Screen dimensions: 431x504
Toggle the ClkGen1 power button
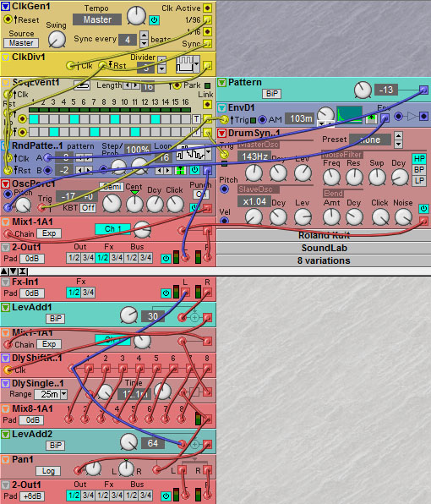154,20
